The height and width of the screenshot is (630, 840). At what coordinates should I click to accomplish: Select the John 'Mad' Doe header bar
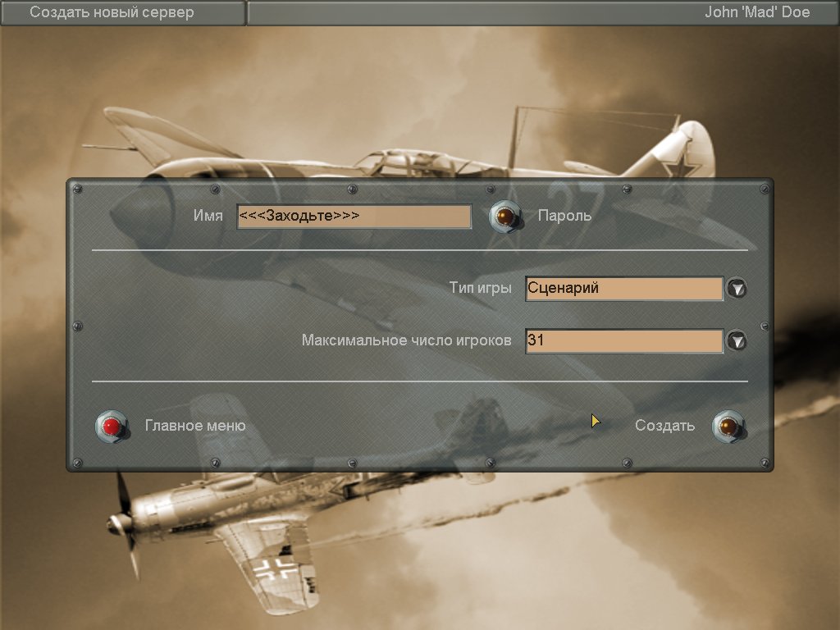click(x=541, y=13)
